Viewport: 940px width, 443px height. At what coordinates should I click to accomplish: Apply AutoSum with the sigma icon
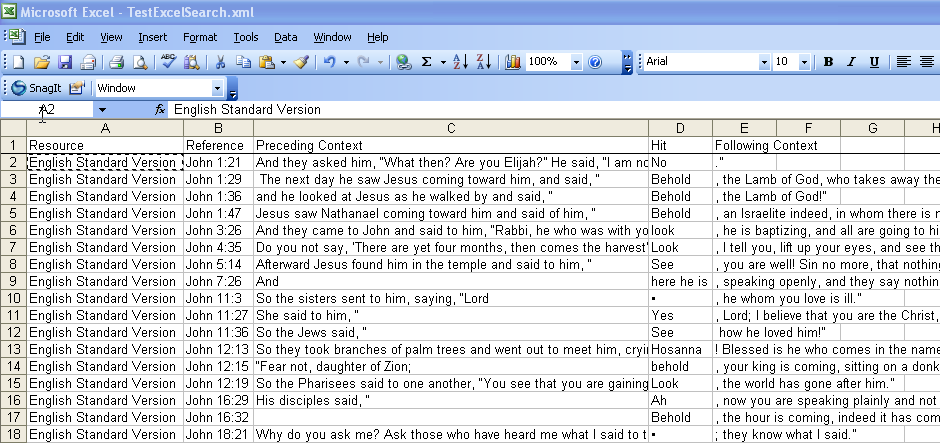[x=427, y=62]
